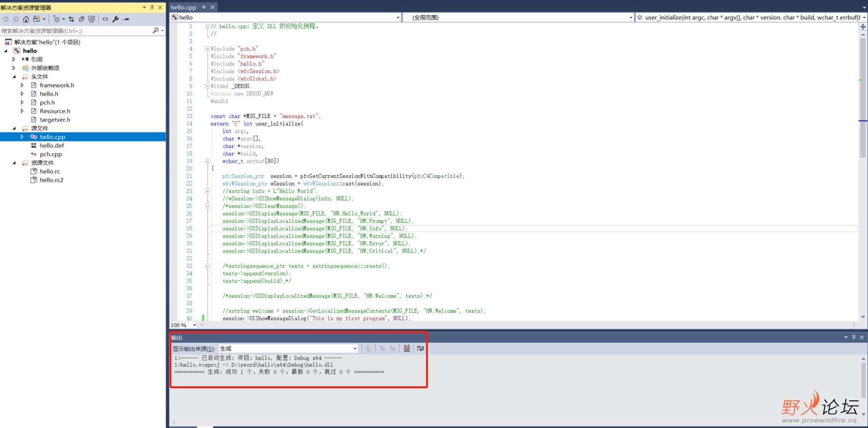The image size is (868, 428).
Task: Click the code editor vertical scrollbar thumb
Action: [862, 98]
